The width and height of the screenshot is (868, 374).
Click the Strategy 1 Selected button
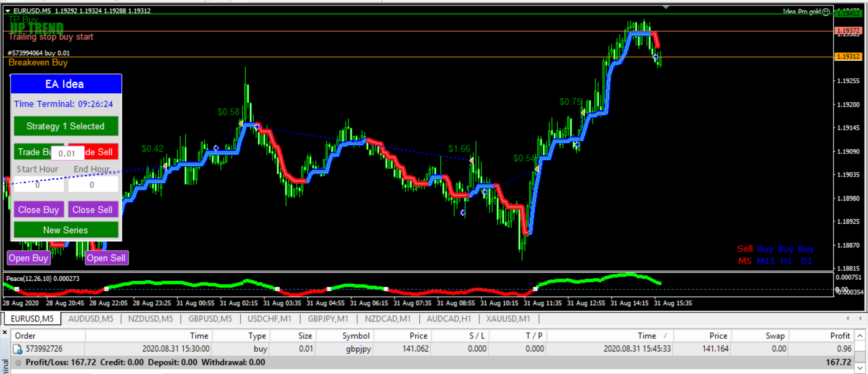(66, 126)
